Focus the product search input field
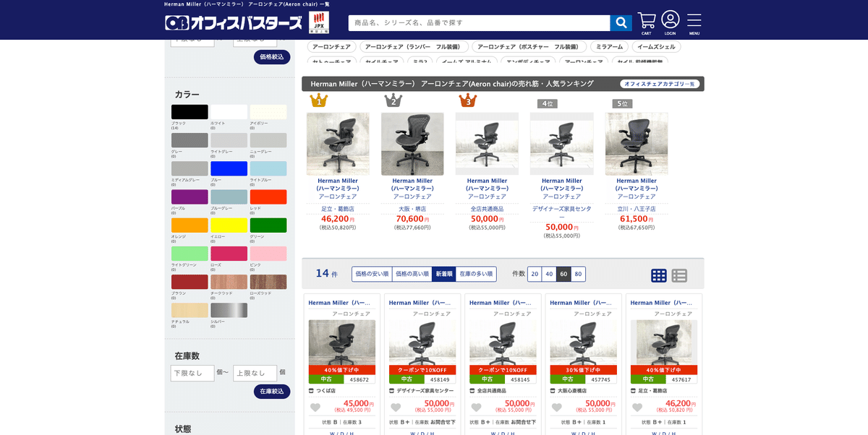 (479, 23)
